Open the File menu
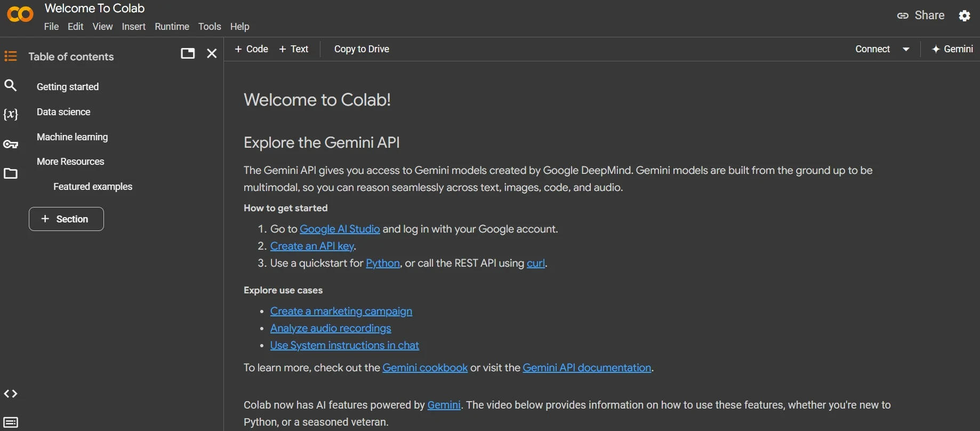 [x=51, y=27]
